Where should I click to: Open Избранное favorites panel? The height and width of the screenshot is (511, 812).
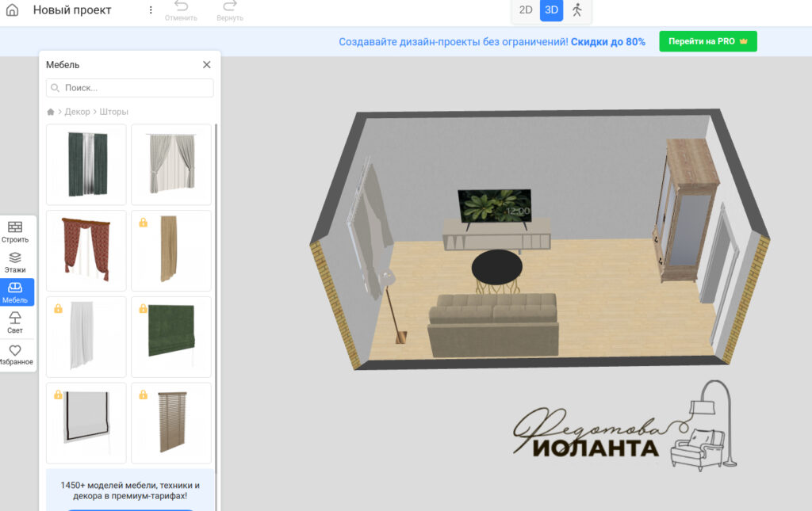16,355
